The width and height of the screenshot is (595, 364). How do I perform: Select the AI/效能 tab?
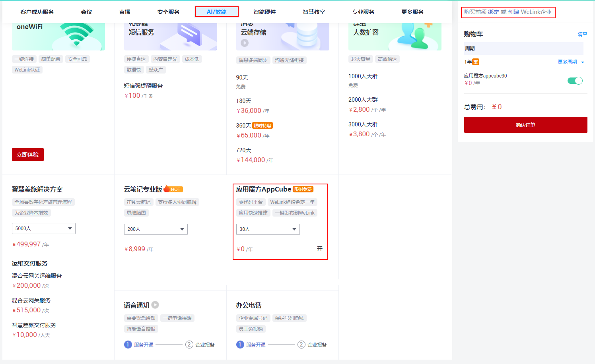tap(217, 12)
